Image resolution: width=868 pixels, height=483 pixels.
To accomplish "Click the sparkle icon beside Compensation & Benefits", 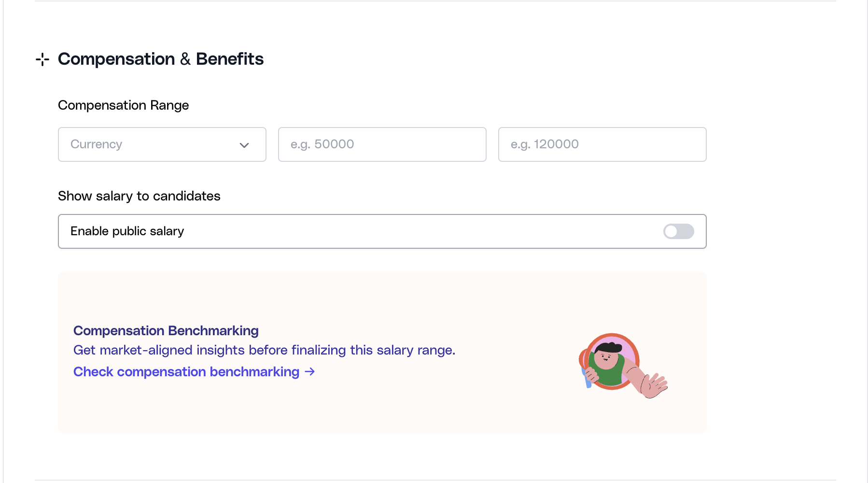I will tap(42, 59).
